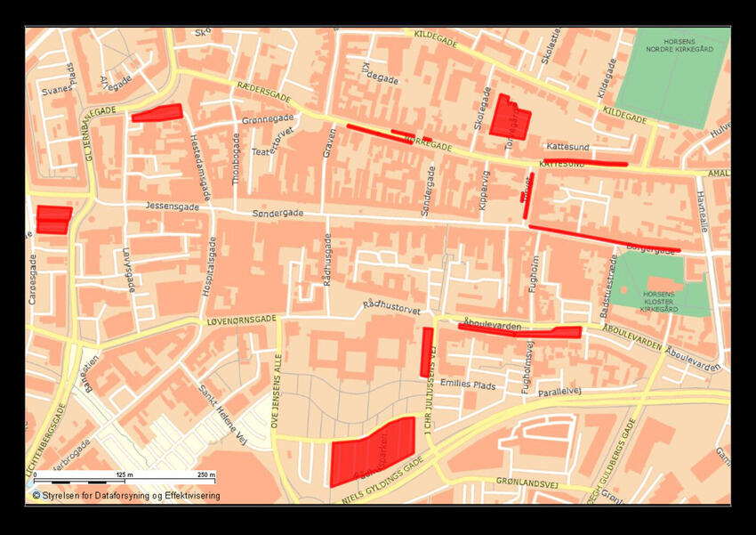Select the red marking on Nørregade
Viewport: 756px width, 535px height.
[x=380, y=134]
